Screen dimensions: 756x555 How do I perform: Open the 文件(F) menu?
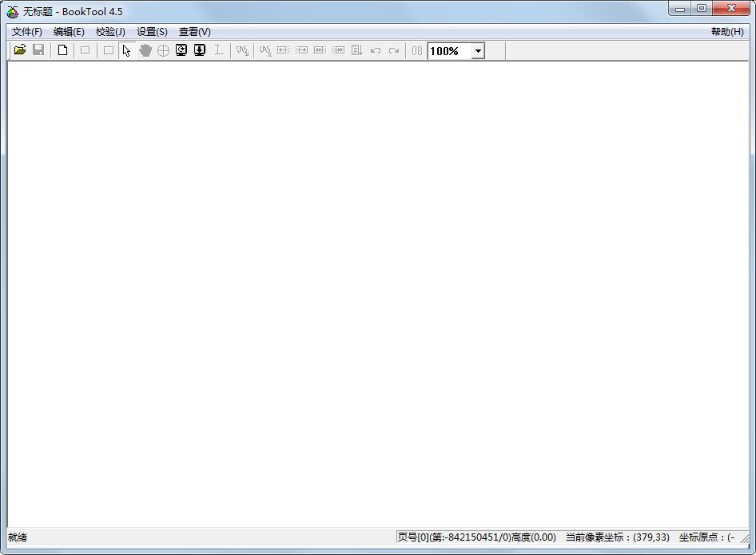pyautogui.click(x=27, y=32)
